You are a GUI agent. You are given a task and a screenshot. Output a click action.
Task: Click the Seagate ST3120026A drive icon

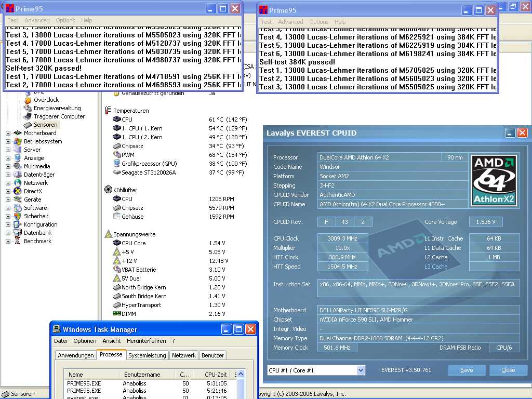point(117,172)
